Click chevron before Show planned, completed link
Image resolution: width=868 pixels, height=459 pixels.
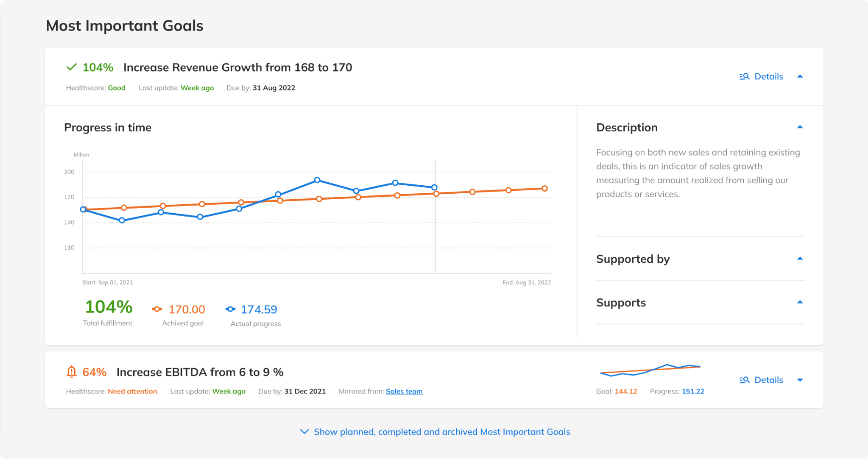pos(304,432)
